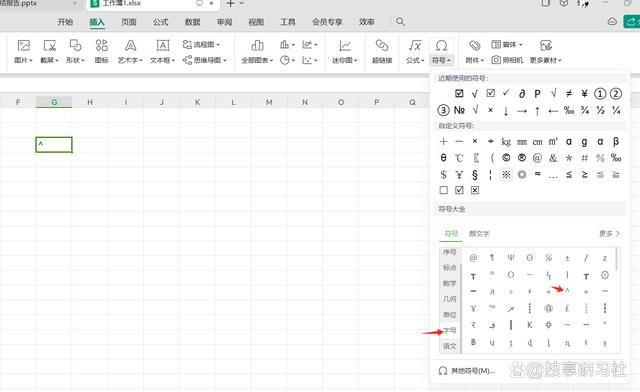The width and height of the screenshot is (640, 392).
Task: Insert the ℃ degree Celsius symbol
Action: coord(459,158)
